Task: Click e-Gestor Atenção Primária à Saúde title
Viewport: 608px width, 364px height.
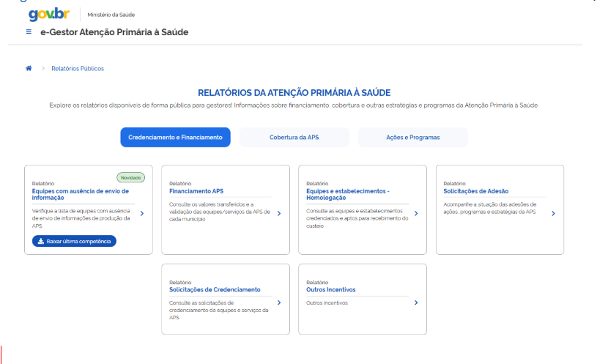Action: click(x=114, y=32)
